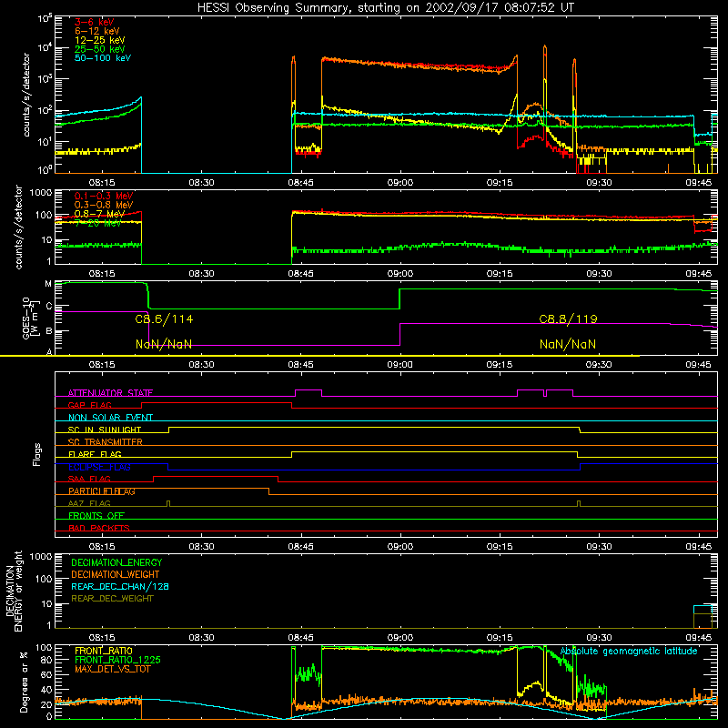This screenshot has height=728, width=728.
Task: Click the MAX_DET_VS_TOT legend label
Action: 112,669
